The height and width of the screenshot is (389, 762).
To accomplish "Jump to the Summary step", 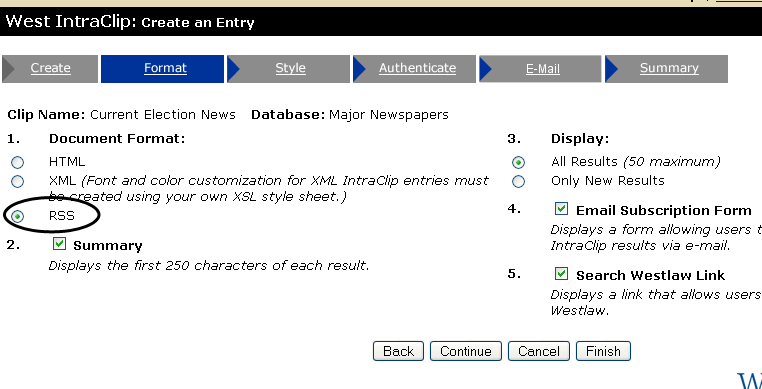I will click(x=669, y=69).
